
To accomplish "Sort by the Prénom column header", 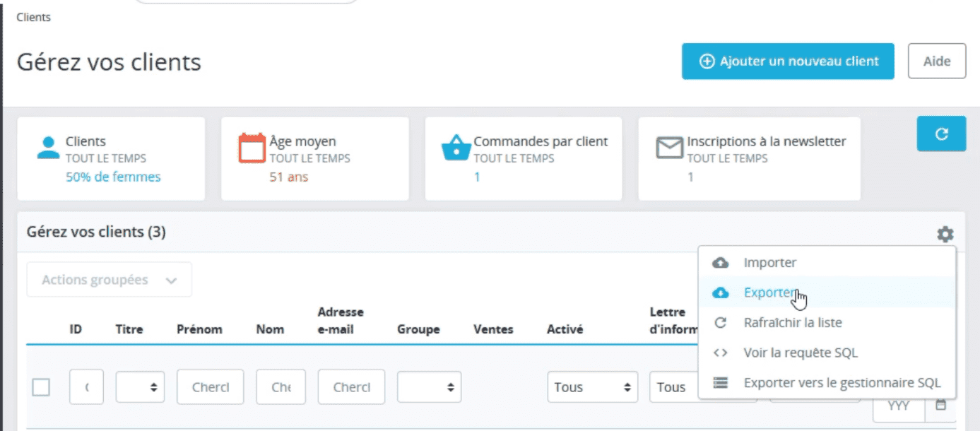I will [x=199, y=329].
